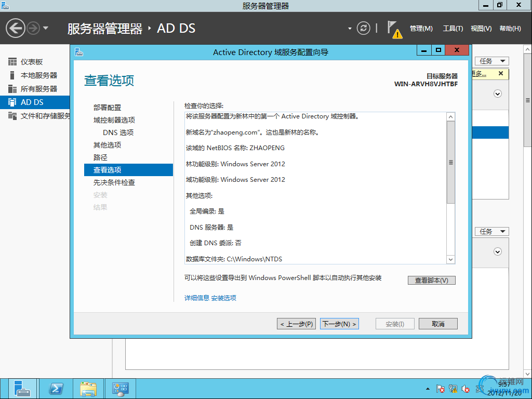Image resolution: width=532 pixels, height=399 pixels.
Task: Click the forward navigation arrow
Action: (33, 28)
